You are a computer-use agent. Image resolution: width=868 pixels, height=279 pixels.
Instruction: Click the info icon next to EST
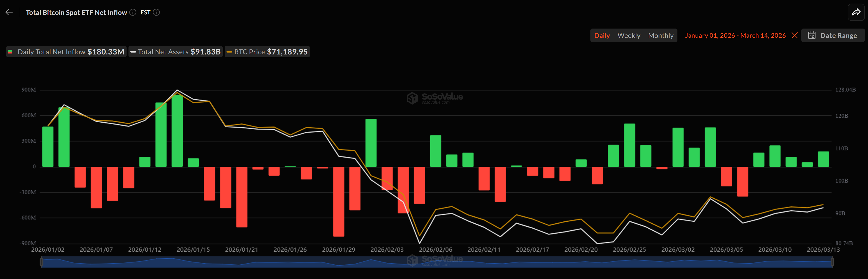pyautogui.click(x=156, y=12)
